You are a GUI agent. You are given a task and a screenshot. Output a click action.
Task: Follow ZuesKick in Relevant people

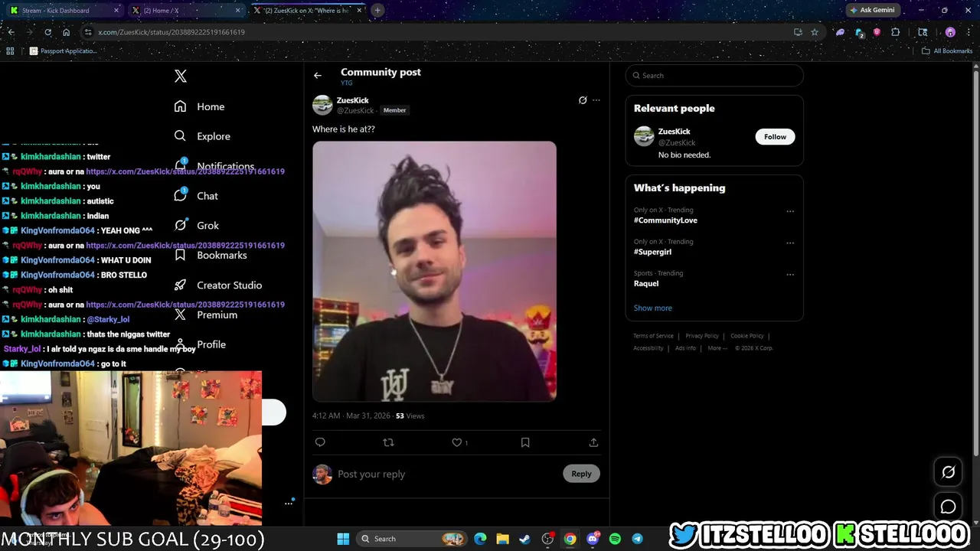[775, 137]
